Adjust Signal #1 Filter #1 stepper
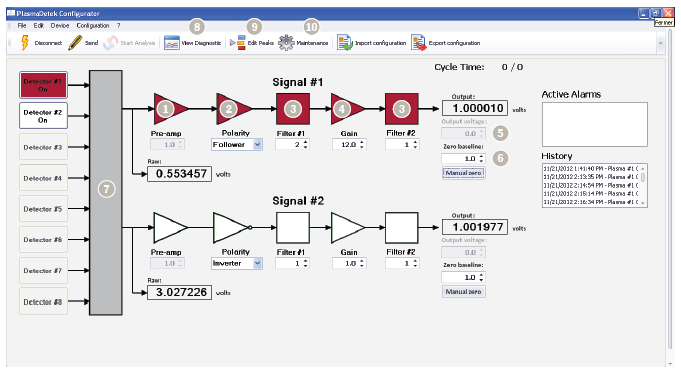 coord(306,145)
